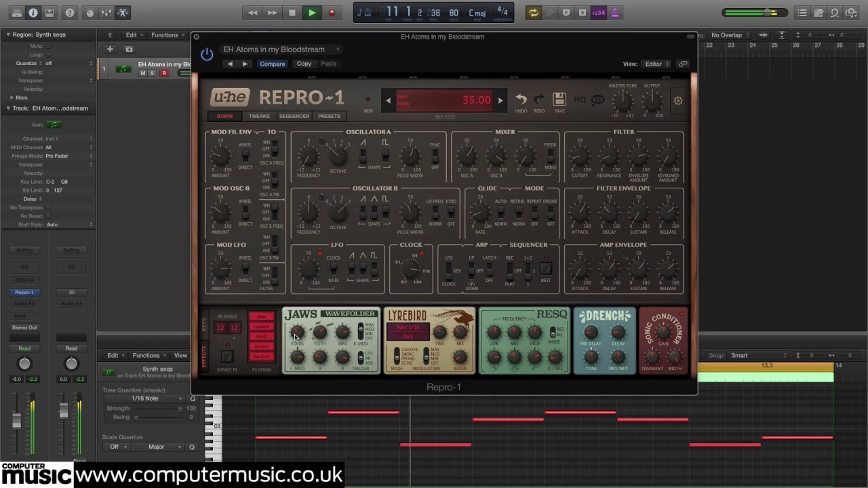Image resolution: width=868 pixels, height=488 pixels.
Task: Click the sequencer RESET button
Action: coord(546,269)
